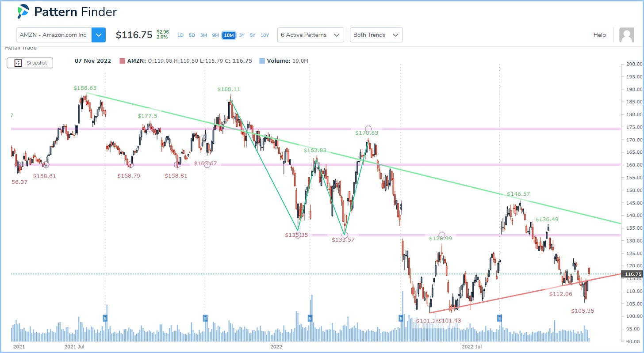Click the $105.35 low label
Image resolution: width=644 pixels, height=353 pixels.
[x=583, y=311]
